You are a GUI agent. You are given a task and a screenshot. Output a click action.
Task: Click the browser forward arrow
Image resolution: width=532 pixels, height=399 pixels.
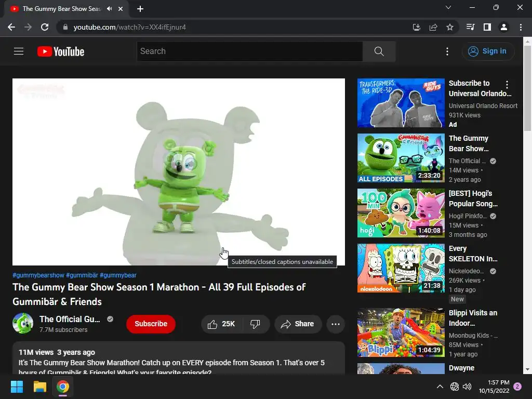click(28, 27)
